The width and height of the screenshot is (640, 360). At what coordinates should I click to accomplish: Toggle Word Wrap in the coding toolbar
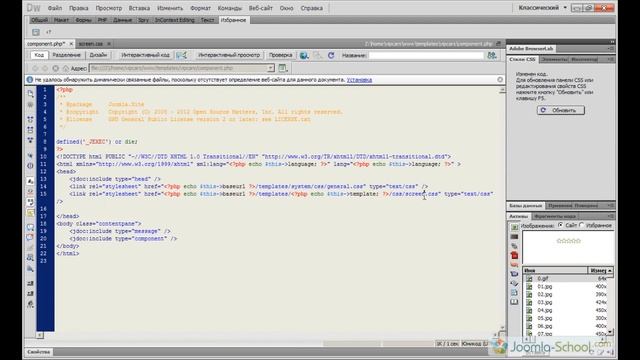coord(31,202)
